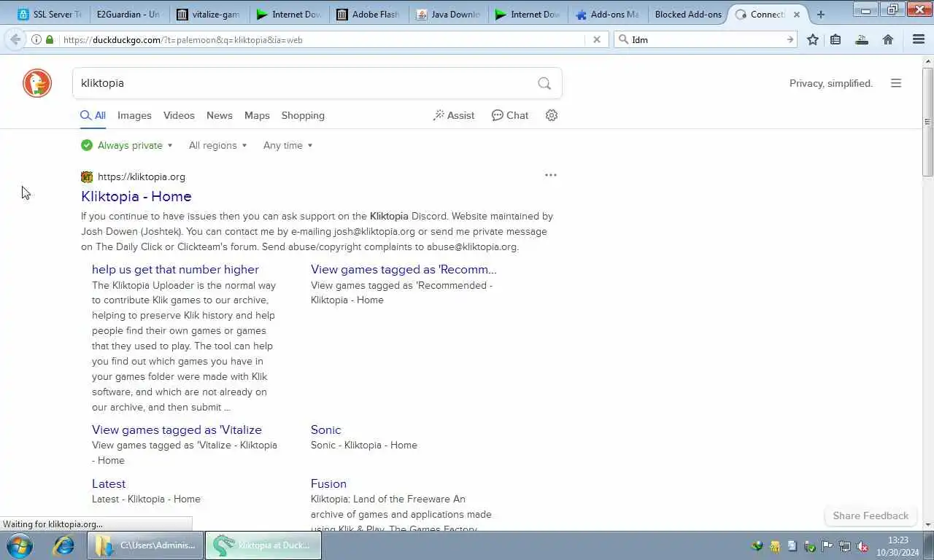The width and height of the screenshot is (934, 560).
Task: Open the Fusion sitelink
Action: click(328, 483)
